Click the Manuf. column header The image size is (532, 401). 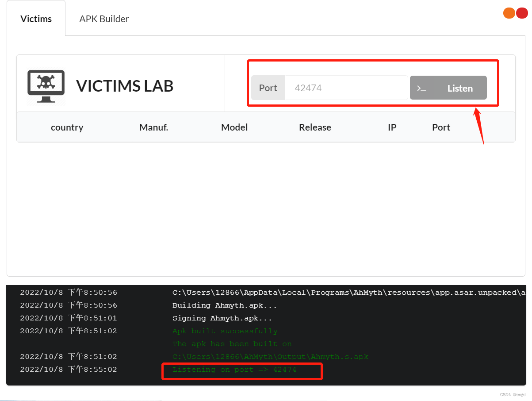(x=154, y=127)
